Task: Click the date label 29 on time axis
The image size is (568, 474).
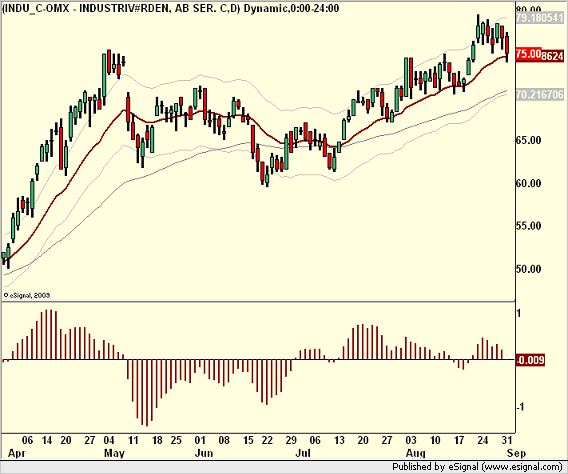Action: (x=291, y=440)
